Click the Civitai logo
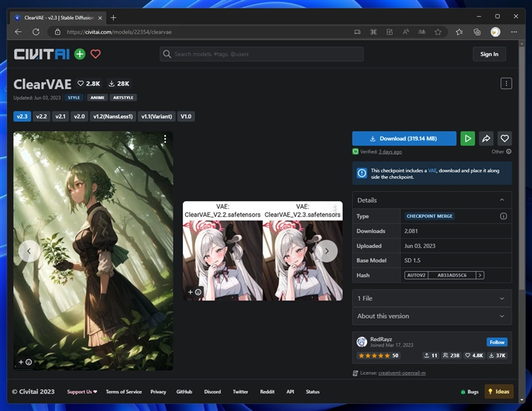Screen dimensions: 532x411 click(x=41, y=54)
